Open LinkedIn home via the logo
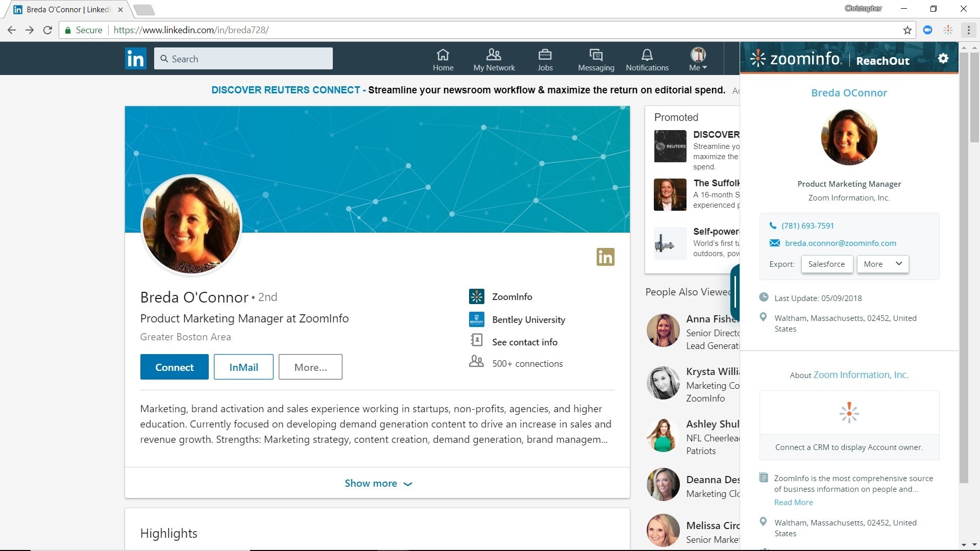980x551 pixels. (x=136, y=59)
